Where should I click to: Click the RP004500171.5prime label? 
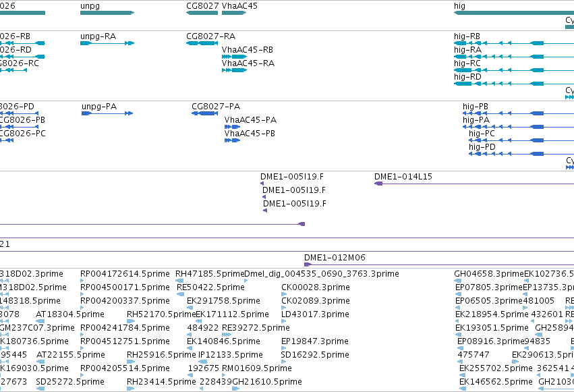[x=125, y=287]
